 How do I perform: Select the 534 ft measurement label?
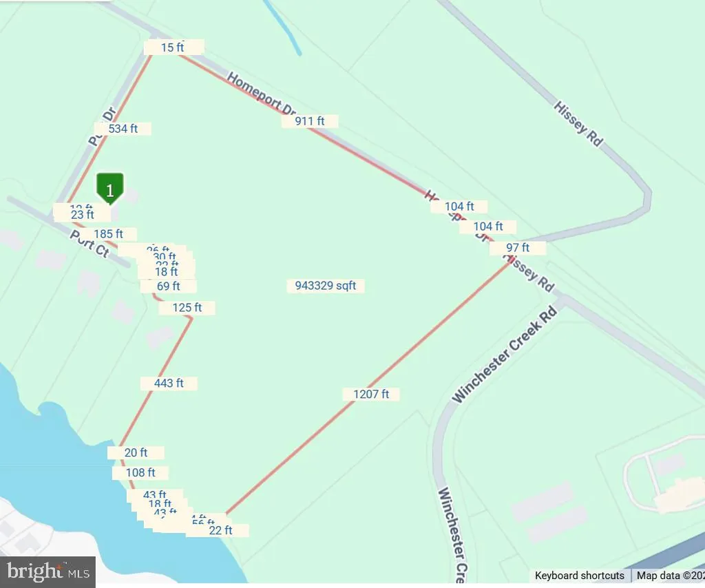click(123, 129)
